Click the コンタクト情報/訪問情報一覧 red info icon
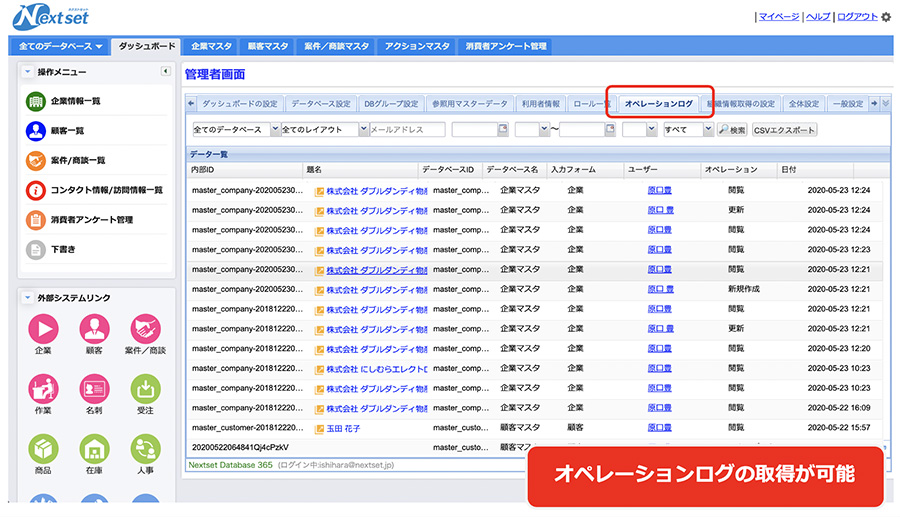900x517 pixels. tap(36, 191)
